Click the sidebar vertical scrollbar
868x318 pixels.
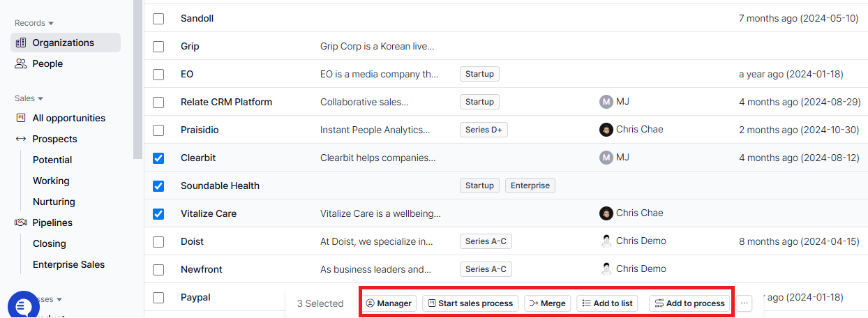pos(137,80)
